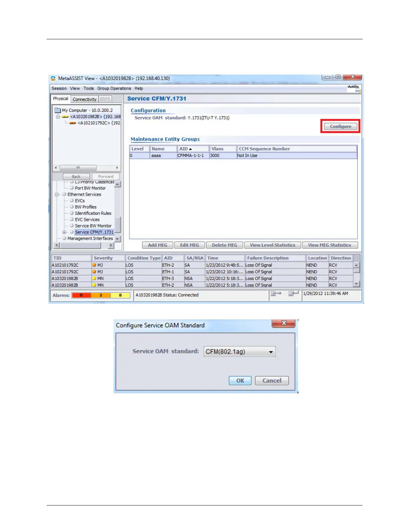Collapse the A103201982B device tree node

(x=58, y=117)
